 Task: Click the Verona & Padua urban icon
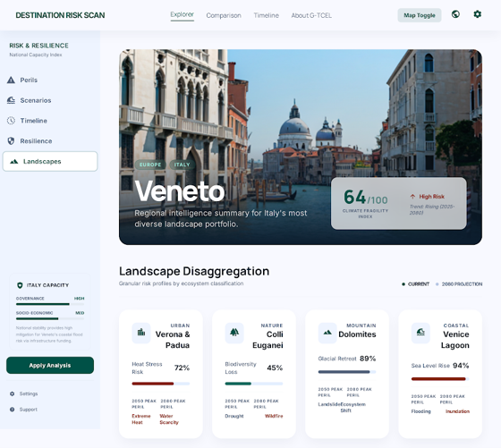click(x=141, y=333)
